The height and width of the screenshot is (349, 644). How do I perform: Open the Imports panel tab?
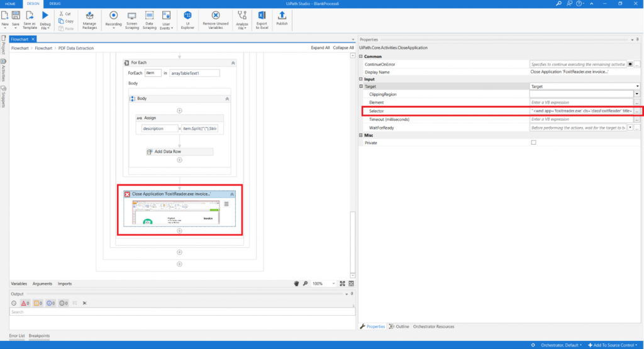point(65,284)
